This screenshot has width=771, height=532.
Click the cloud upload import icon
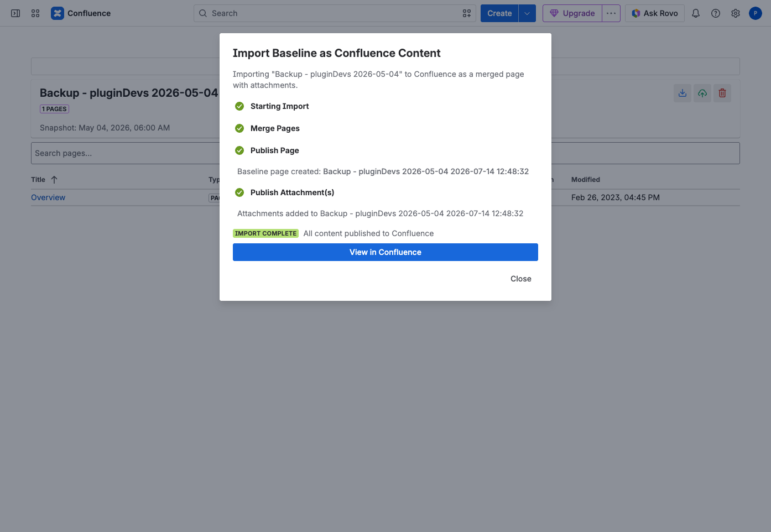tap(702, 93)
